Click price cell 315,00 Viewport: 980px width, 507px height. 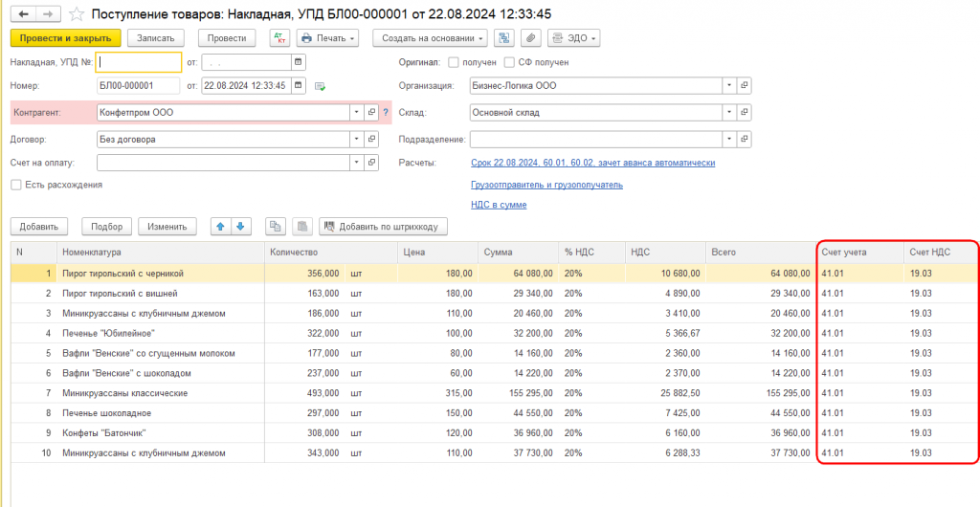coord(437,393)
